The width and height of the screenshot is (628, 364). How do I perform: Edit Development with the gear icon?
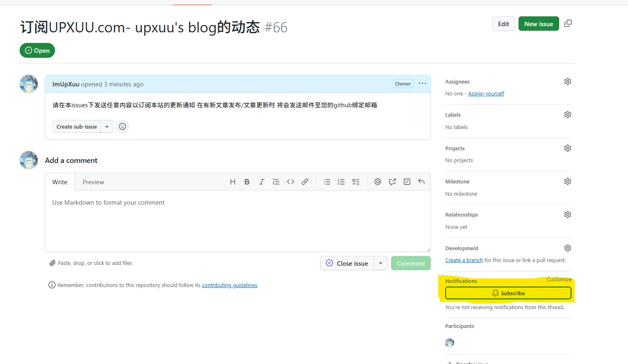(x=568, y=248)
